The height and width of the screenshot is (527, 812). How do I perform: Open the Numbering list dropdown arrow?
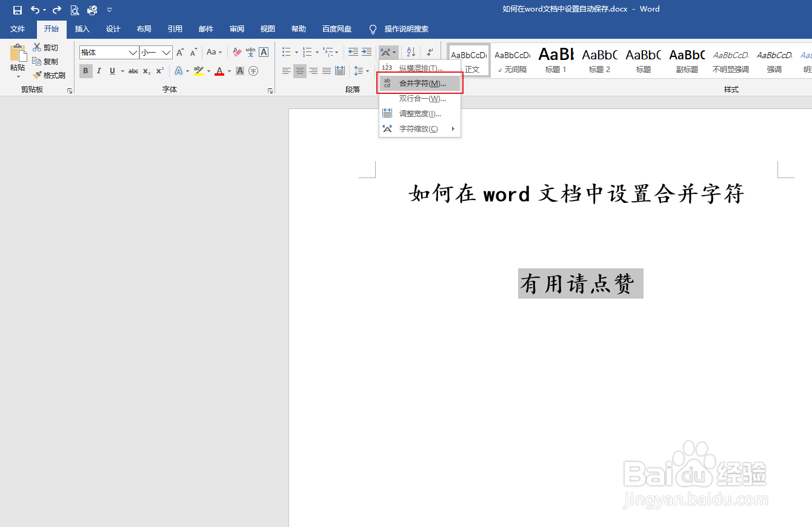(317, 53)
